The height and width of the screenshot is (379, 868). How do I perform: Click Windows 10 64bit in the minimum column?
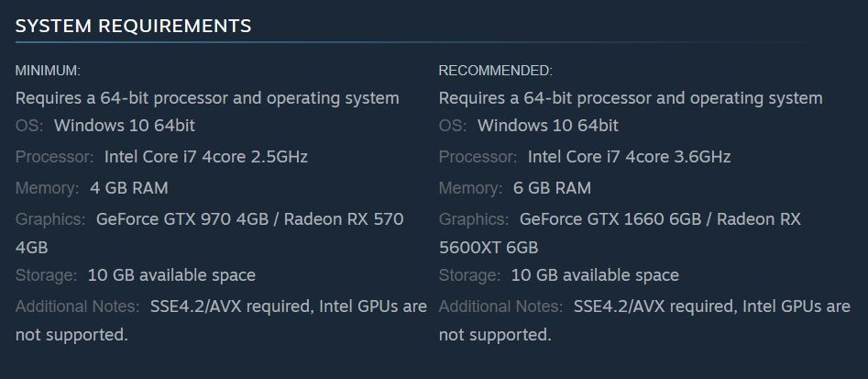point(125,126)
